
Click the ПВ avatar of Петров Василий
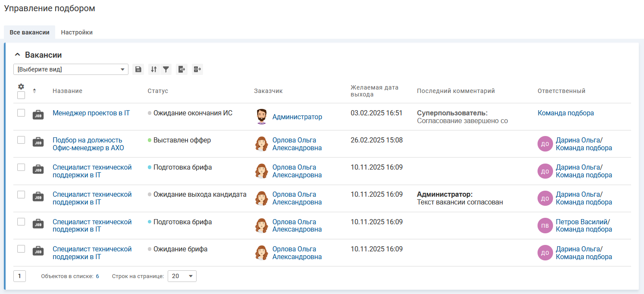[545, 226]
